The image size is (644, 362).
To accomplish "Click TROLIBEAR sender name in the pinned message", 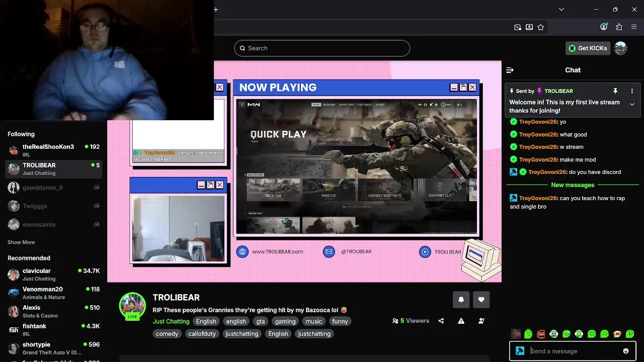I will [x=558, y=91].
